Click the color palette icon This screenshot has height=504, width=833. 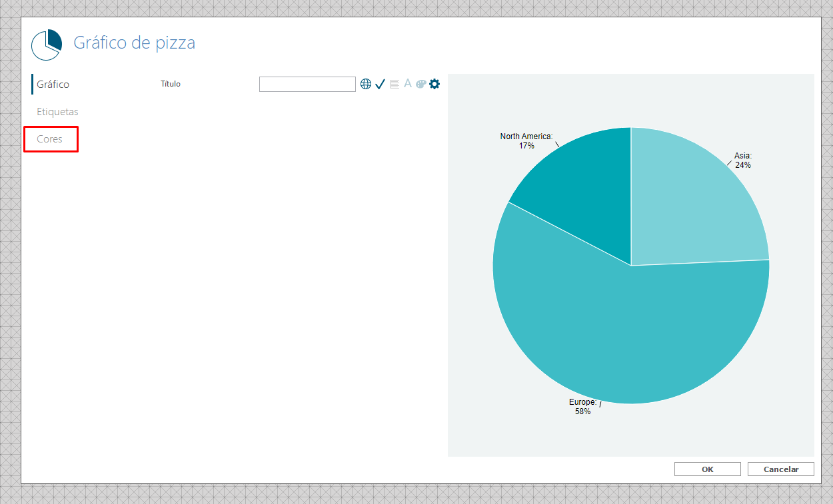click(x=420, y=84)
